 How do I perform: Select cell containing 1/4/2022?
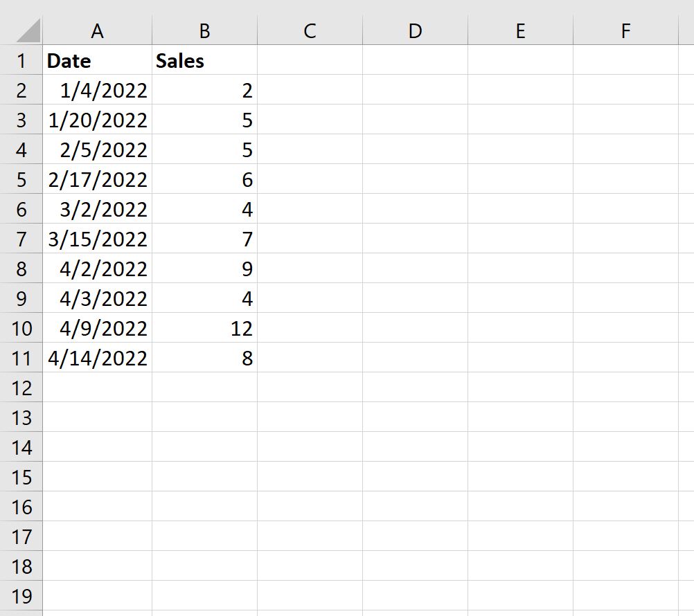98,90
